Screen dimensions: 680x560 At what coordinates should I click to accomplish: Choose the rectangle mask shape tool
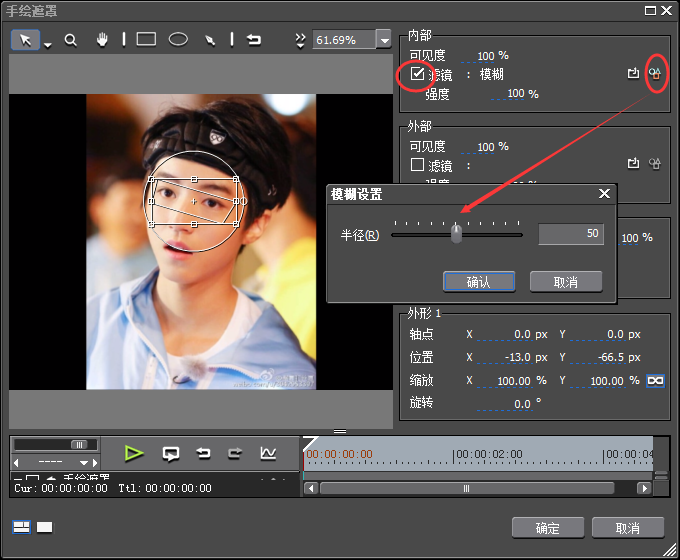(146, 40)
